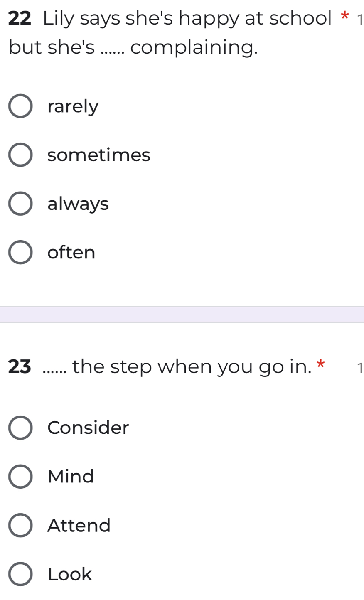Click the "Look" option label text

click(69, 574)
